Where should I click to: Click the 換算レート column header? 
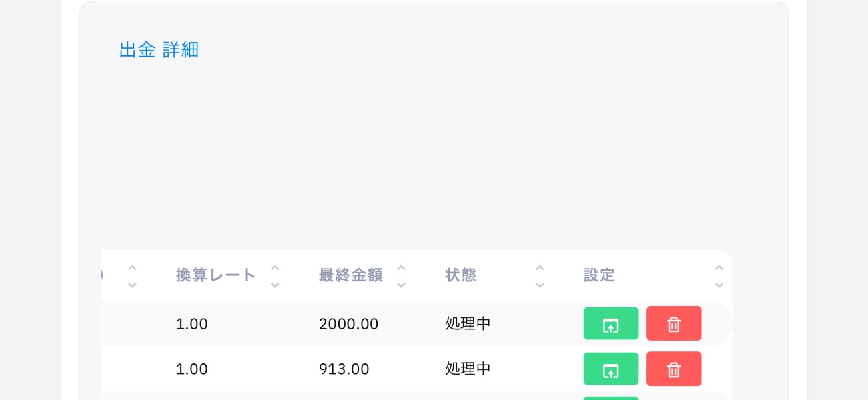tap(215, 275)
